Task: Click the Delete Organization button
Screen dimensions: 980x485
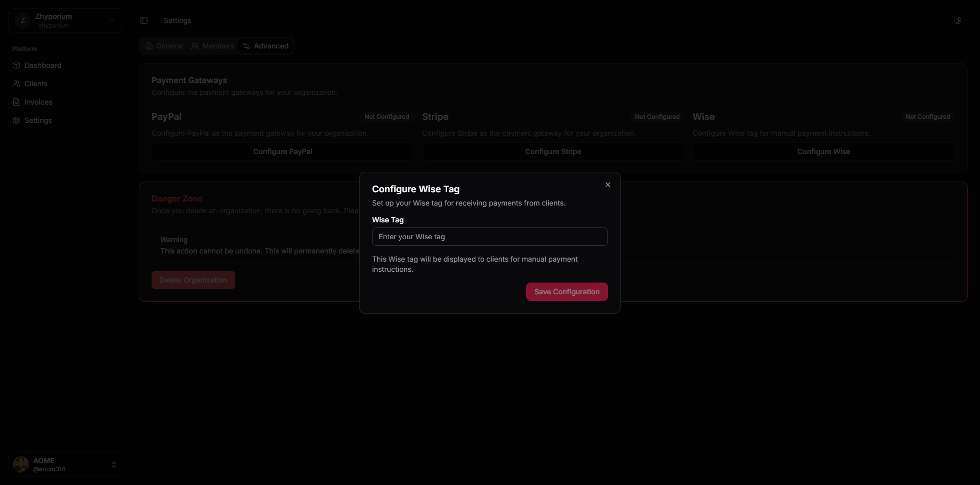Action: [x=193, y=280]
